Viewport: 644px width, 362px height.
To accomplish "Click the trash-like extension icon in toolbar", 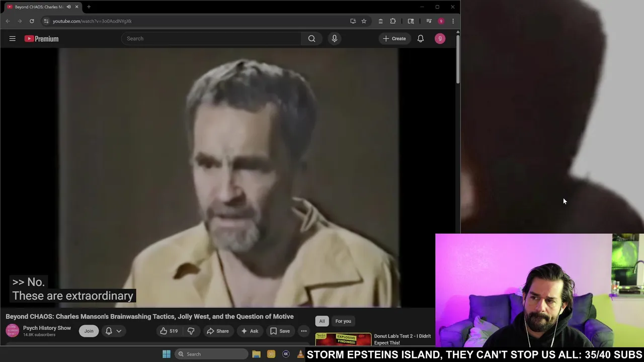I will 380,21.
